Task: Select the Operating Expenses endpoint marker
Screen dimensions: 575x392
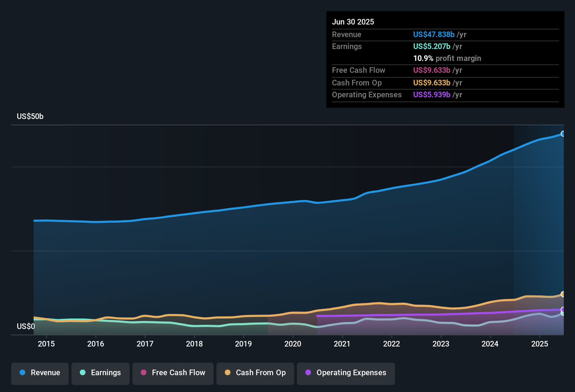Action: pyautogui.click(x=563, y=309)
